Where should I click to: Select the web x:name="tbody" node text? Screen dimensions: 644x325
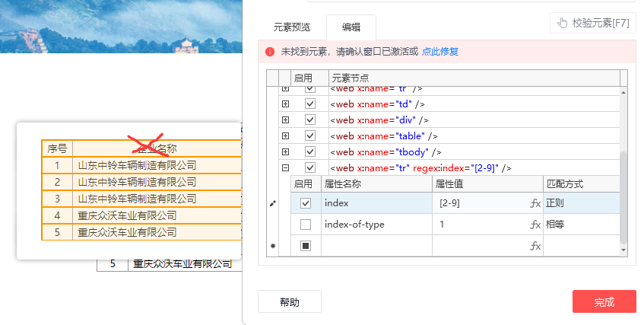pyautogui.click(x=386, y=152)
